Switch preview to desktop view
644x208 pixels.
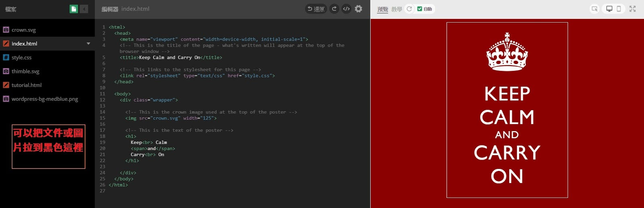click(x=609, y=9)
